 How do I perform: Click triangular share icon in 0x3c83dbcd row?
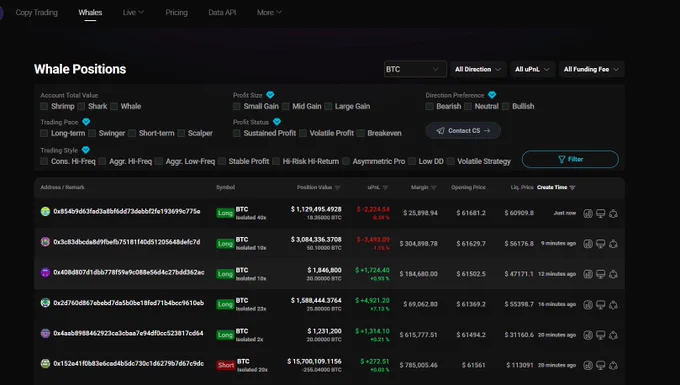pos(613,244)
